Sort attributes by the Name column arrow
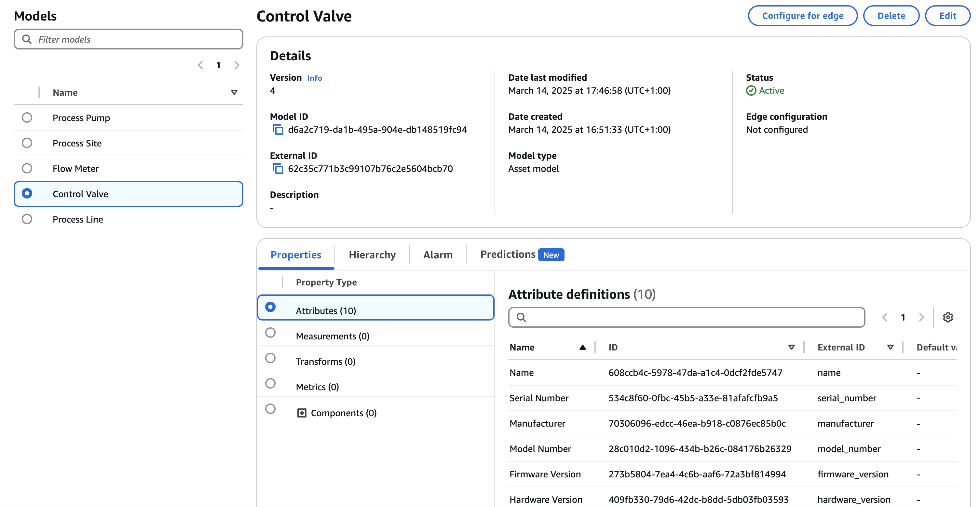The height and width of the screenshot is (507, 980). (582, 347)
